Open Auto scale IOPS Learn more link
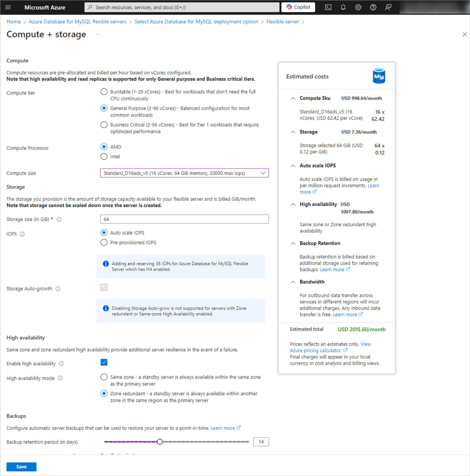 tap(373, 185)
